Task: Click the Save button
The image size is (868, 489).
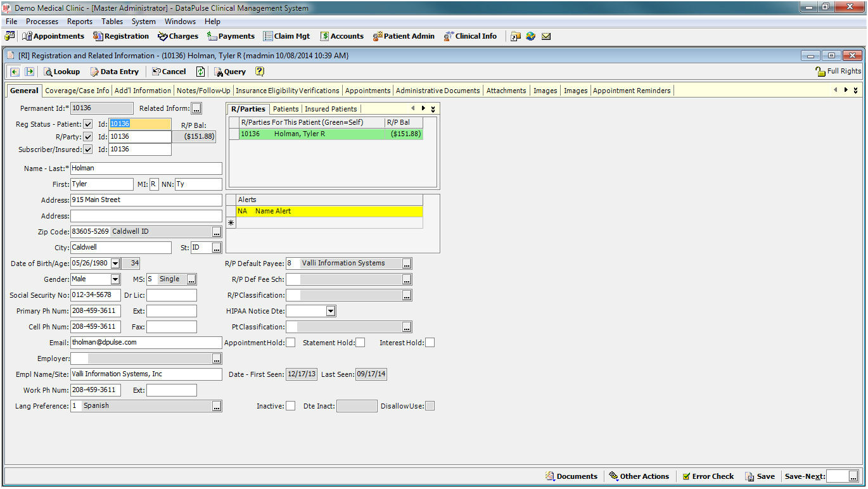Action: pyautogui.click(x=760, y=476)
